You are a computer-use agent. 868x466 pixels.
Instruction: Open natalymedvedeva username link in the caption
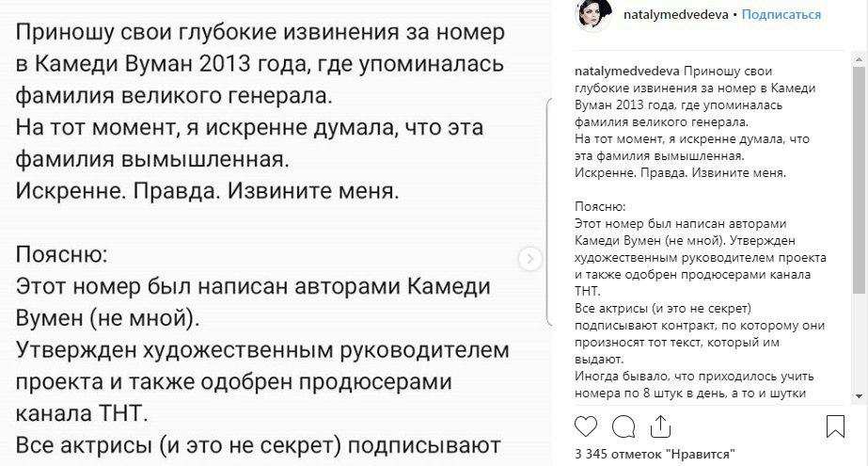[626, 70]
